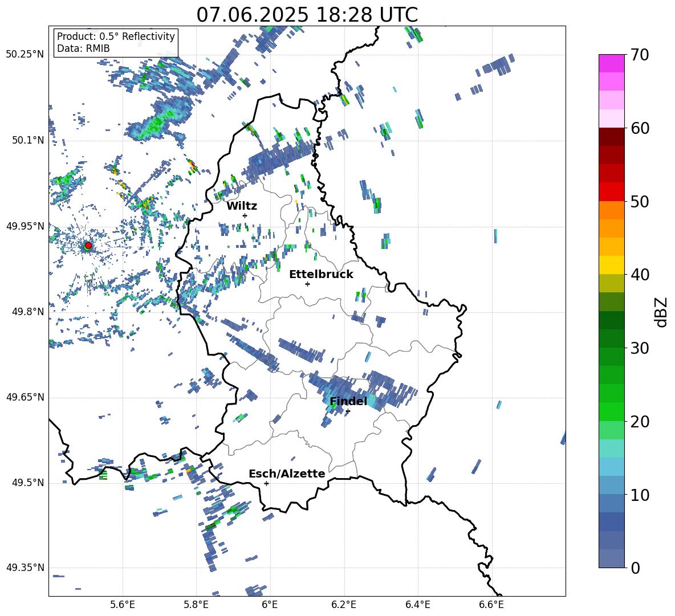This screenshot has width=675, height=616.
Task: Click the 5.8°E longitude label
Action: pos(196,605)
